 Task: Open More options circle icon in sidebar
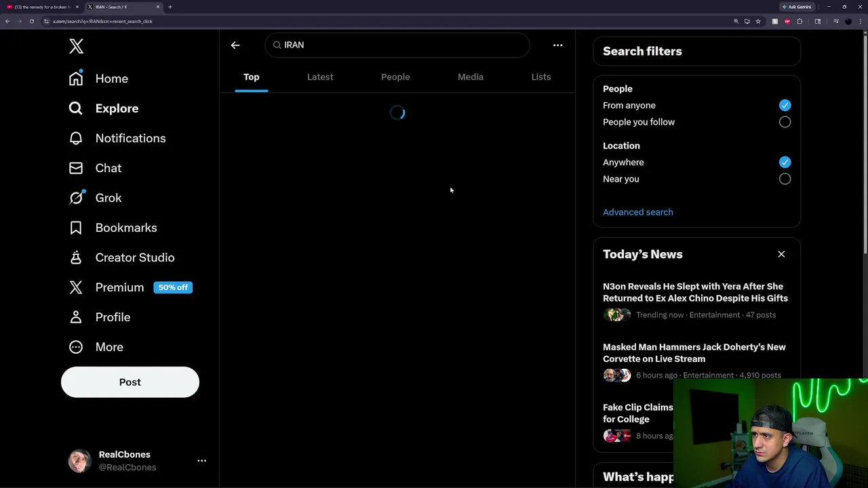tap(76, 347)
